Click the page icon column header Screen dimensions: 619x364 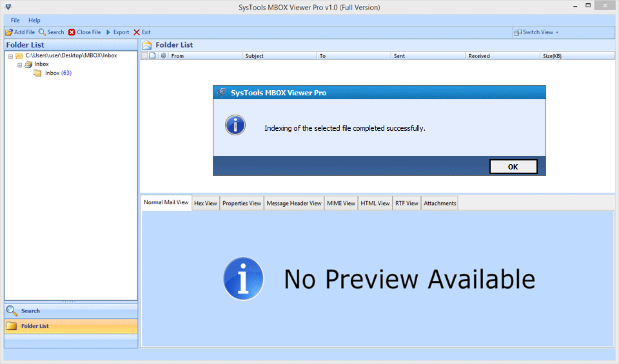coord(152,55)
